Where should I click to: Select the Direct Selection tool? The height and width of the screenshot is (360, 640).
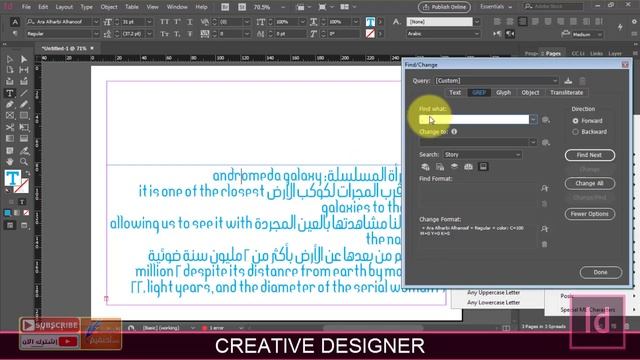point(24,60)
